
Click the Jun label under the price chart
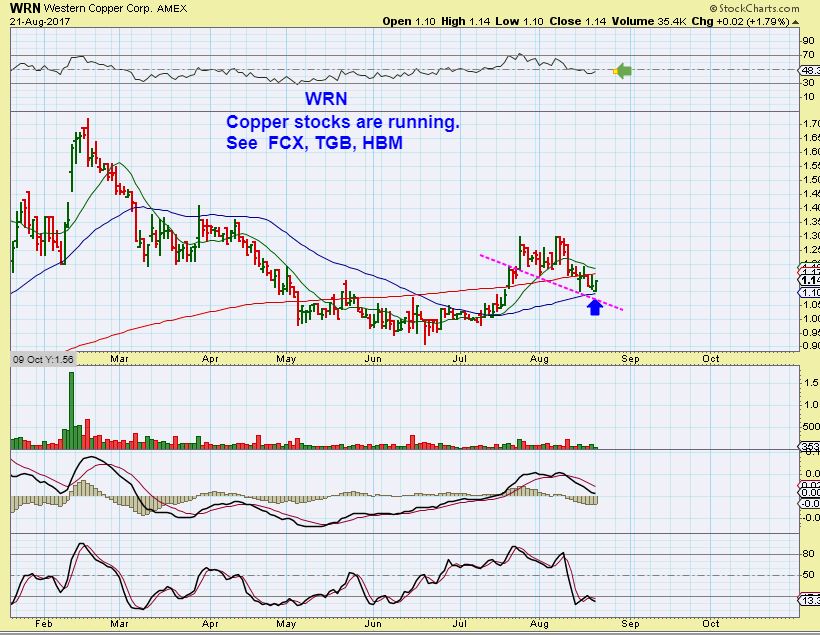coord(373,359)
